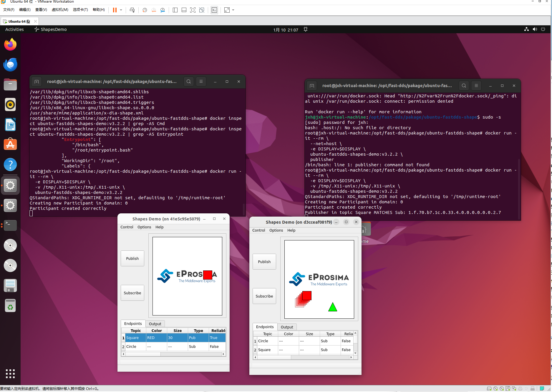Suspend the virtual machine with the pause icon

(115, 10)
